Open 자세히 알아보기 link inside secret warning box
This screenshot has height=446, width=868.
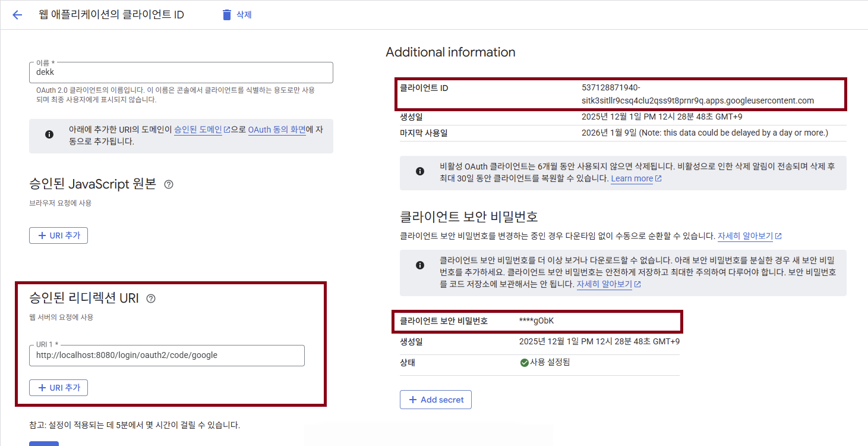(604, 284)
